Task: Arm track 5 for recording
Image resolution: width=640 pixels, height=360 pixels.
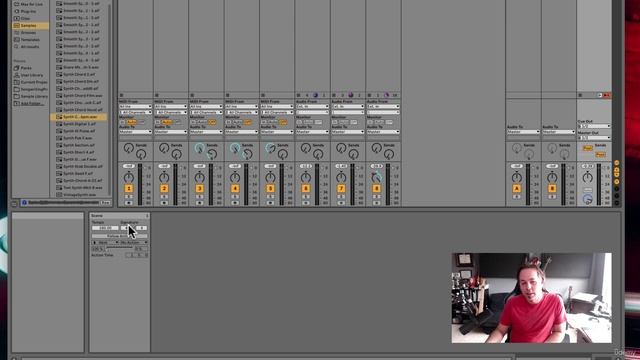Action: tap(270, 202)
